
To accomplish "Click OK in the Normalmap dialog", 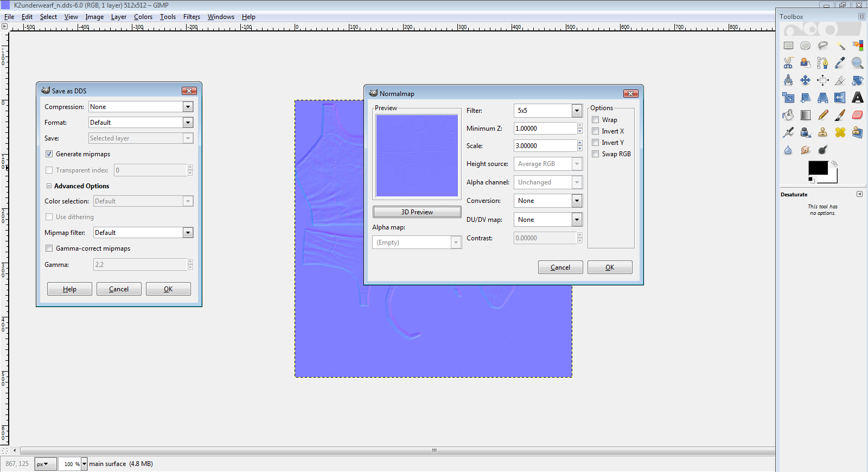I will click(x=610, y=267).
